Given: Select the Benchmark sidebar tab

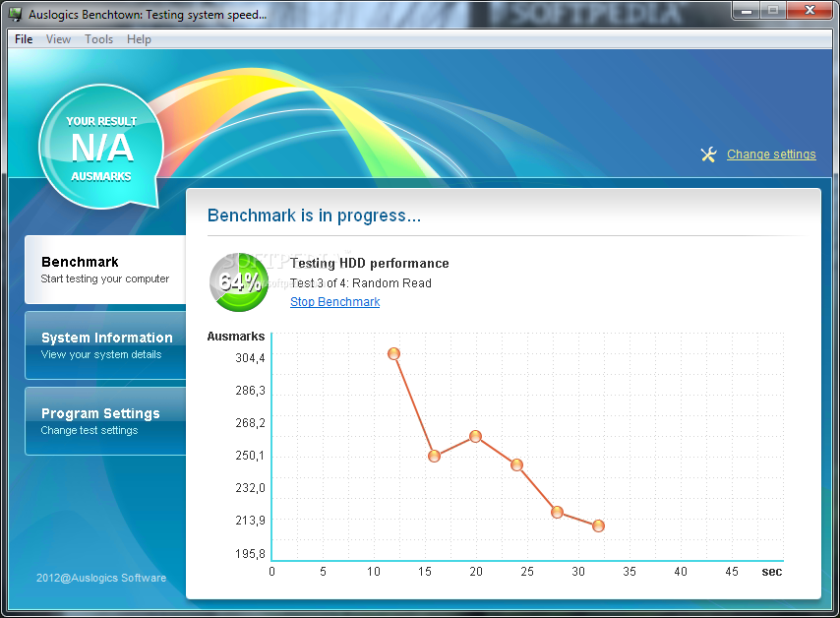Looking at the screenshot, I should point(105,270).
